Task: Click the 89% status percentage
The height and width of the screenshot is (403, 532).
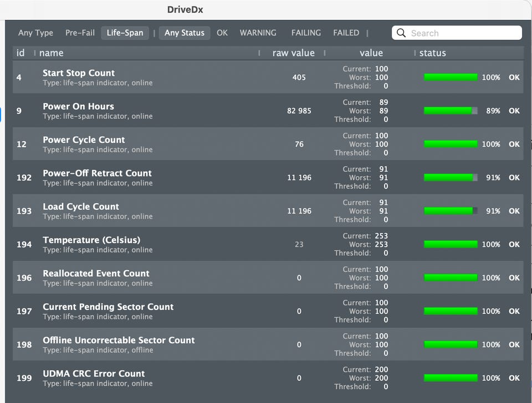Action: (x=493, y=111)
